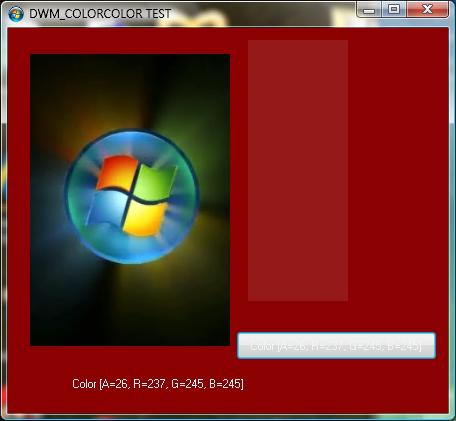Select the light translucent red rectangle panel
This screenshot has height=421, width=456.
(298, 170)
